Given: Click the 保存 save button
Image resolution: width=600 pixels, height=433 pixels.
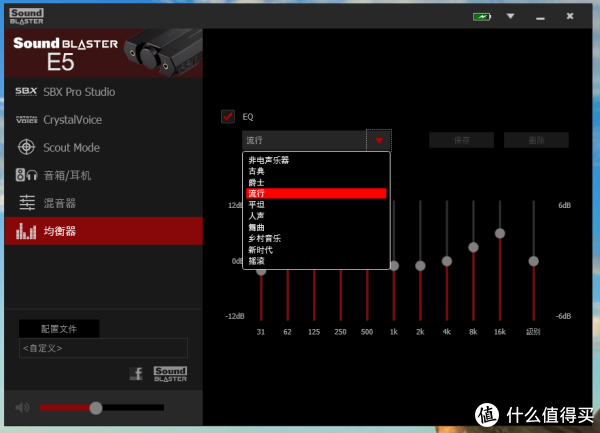Looking at the screenshot, I should [461, 140].
